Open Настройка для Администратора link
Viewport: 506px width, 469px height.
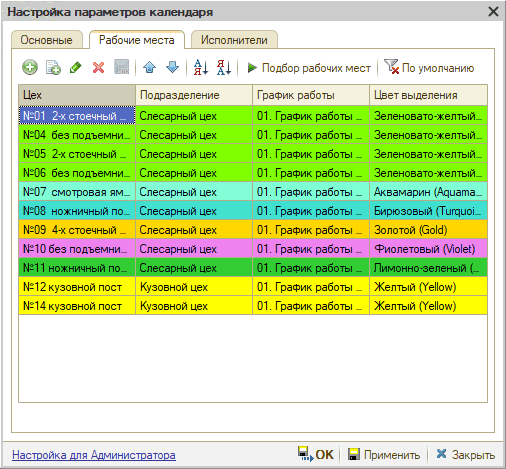pyautogui.click(x=94, y=455)
